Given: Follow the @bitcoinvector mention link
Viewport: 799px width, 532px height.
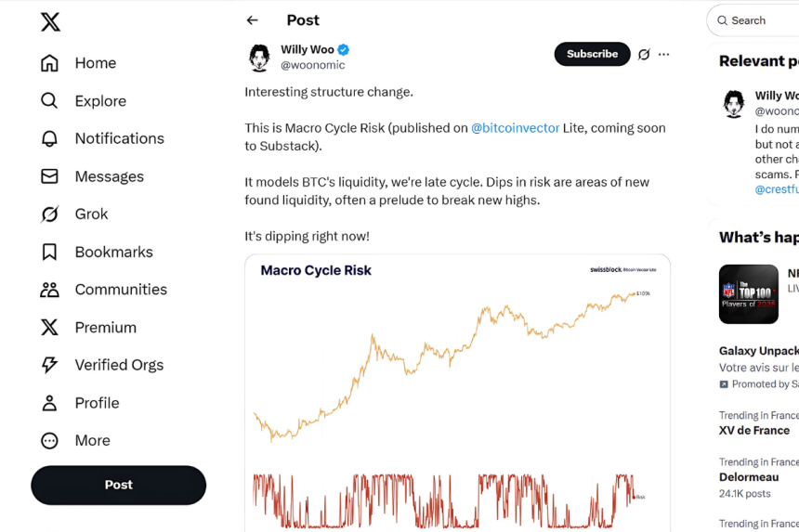Looking at the screenshot, I should 515,128.
